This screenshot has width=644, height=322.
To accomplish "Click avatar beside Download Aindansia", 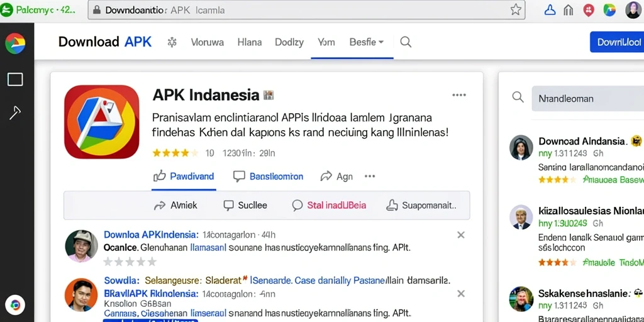I will 521,147.
